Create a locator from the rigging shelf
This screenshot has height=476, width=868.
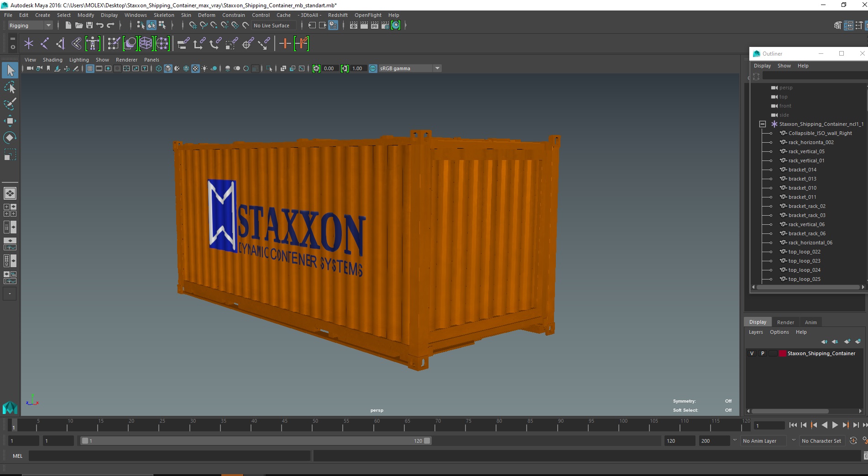(29, 44)
